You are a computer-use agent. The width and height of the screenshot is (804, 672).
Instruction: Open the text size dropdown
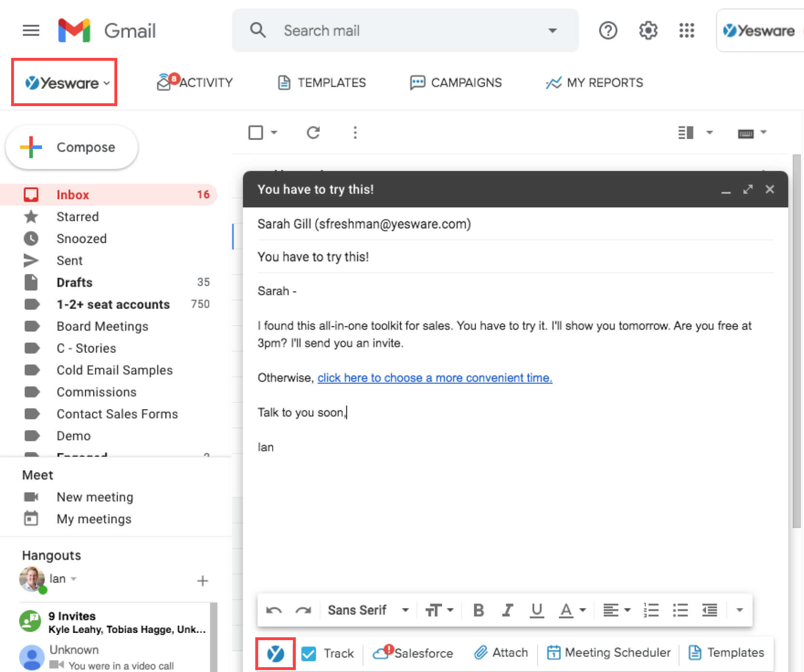click(439, 610)
